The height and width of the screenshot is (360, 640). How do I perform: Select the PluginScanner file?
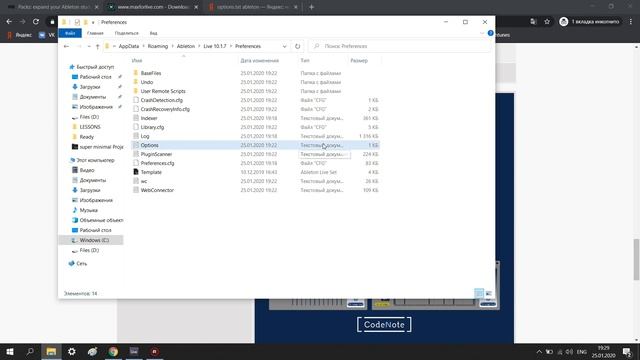156,154
